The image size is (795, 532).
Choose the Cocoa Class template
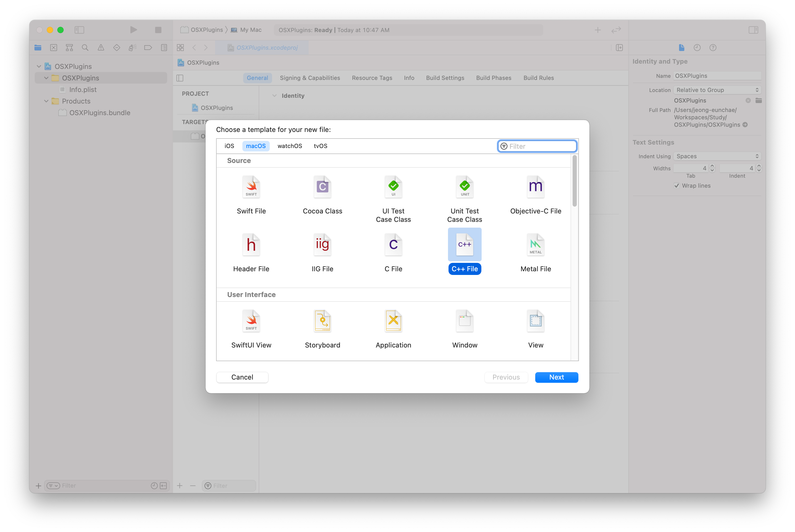[x=322, y=187]
